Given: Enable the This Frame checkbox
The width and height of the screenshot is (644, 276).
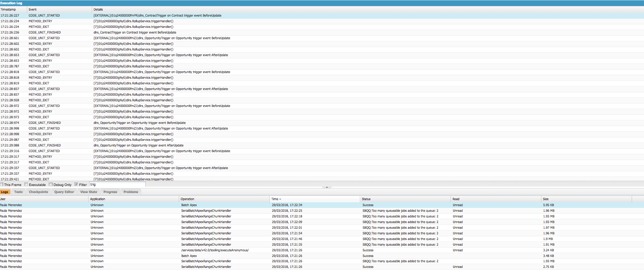Looking at the screenshot, I should point(2,185).
